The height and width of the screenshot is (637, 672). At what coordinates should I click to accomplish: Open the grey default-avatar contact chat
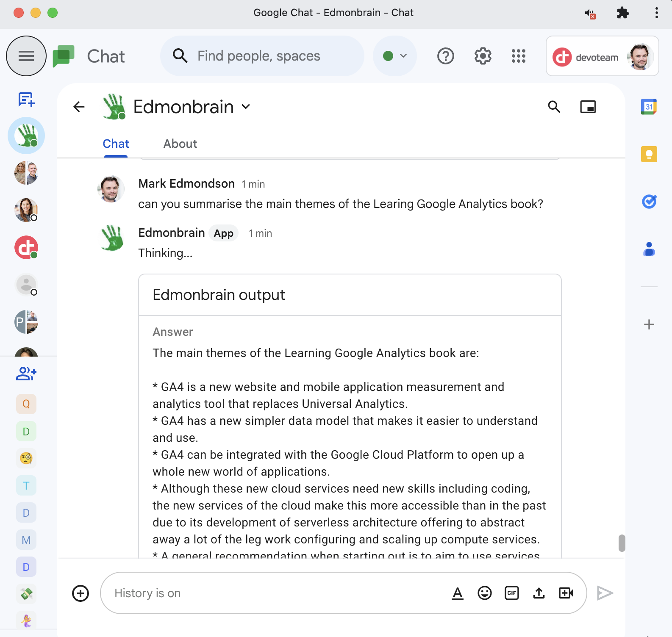tap(26, 285)
